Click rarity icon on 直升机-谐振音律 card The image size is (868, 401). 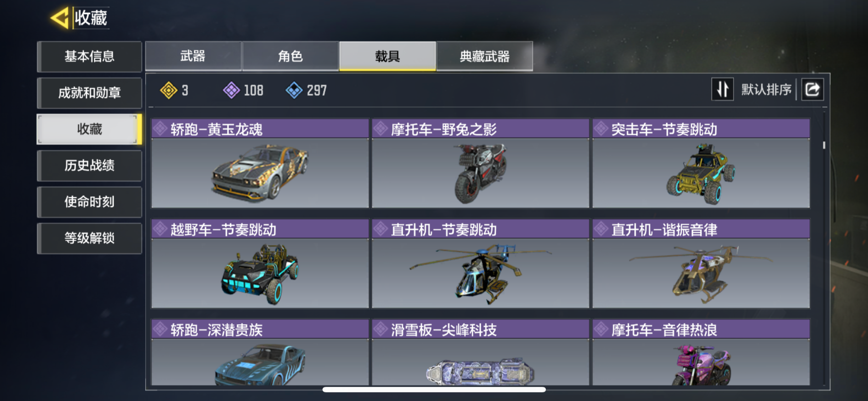click(x=601, y=229)
